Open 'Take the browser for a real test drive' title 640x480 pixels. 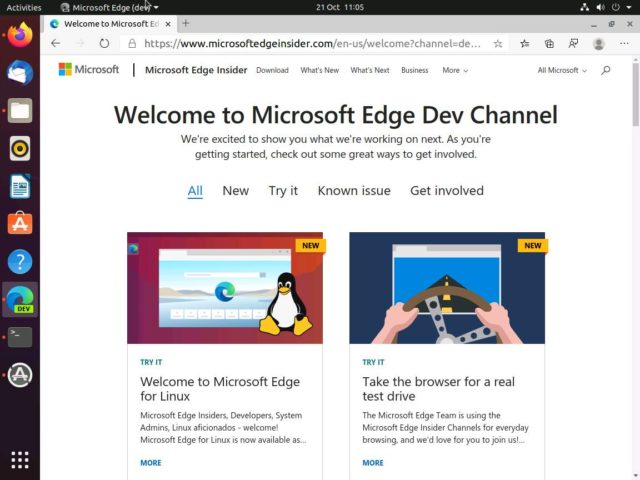click(x=438, y=389)
